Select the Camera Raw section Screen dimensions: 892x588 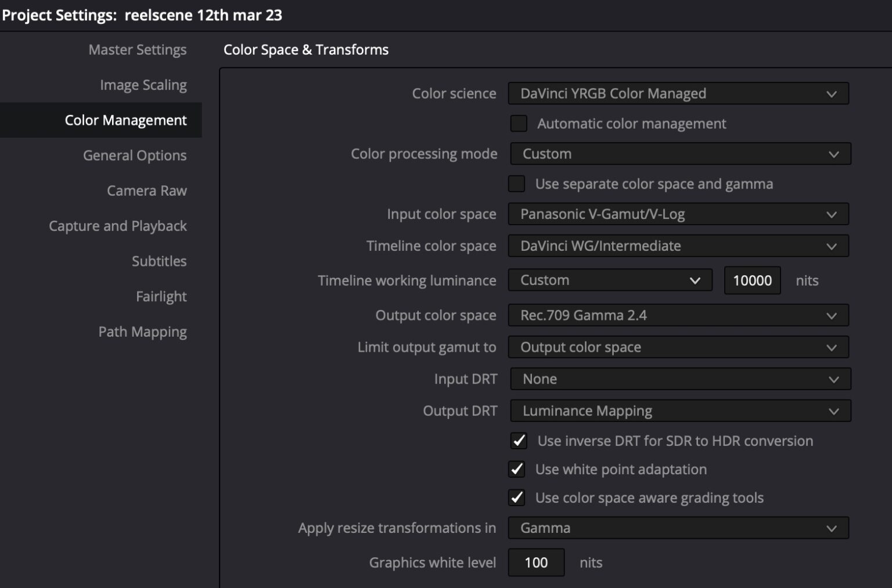tap(146, 190)
